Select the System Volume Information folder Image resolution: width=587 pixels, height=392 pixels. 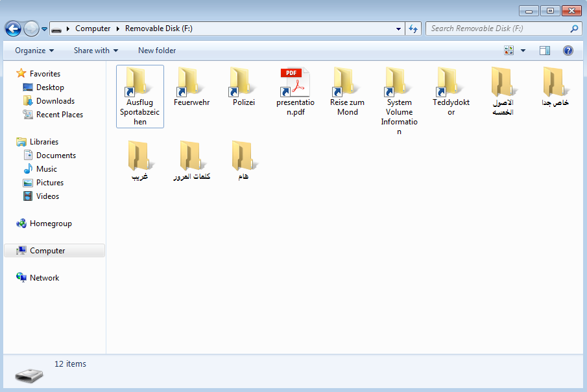click(399, 83)
